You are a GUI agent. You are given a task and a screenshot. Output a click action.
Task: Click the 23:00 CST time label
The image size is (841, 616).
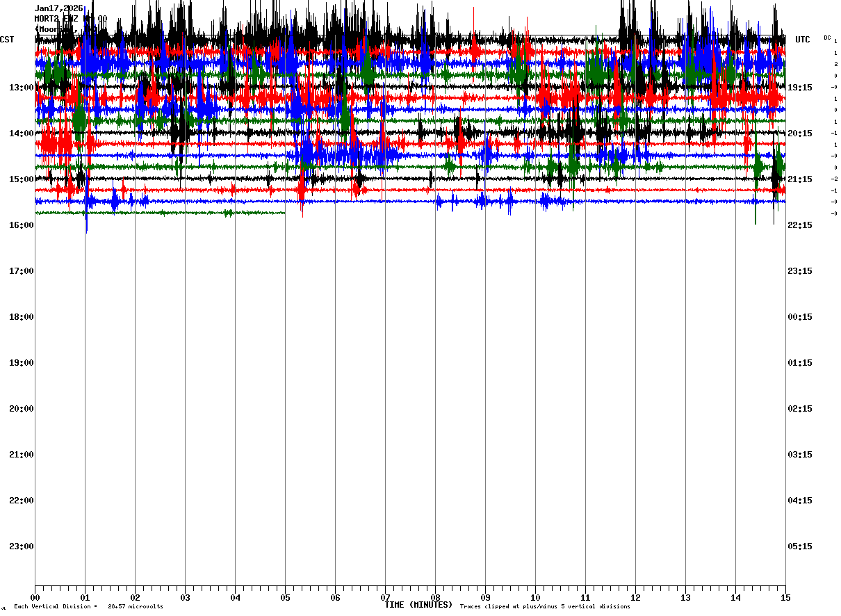[x=22, y=546]
